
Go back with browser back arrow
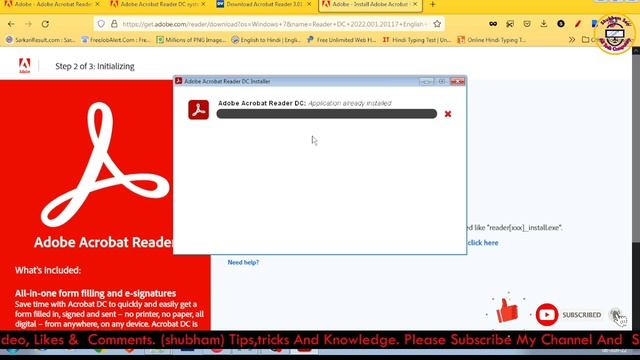coord(11,24)
